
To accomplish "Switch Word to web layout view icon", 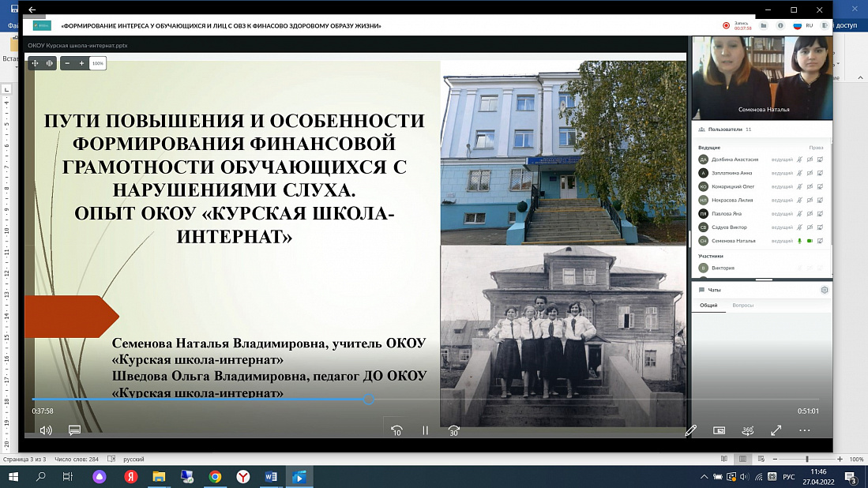I will [761, 460].
